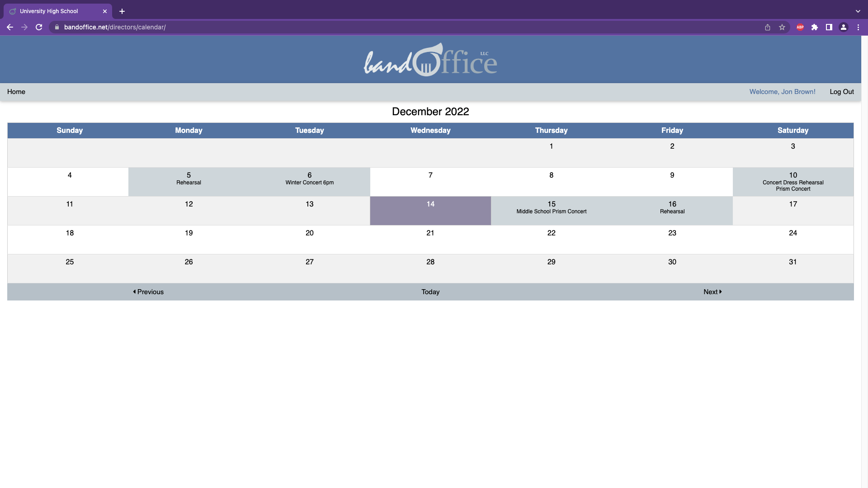Go to Previous month
This screenshot has height=488, width=868.
tap(148, 292)
